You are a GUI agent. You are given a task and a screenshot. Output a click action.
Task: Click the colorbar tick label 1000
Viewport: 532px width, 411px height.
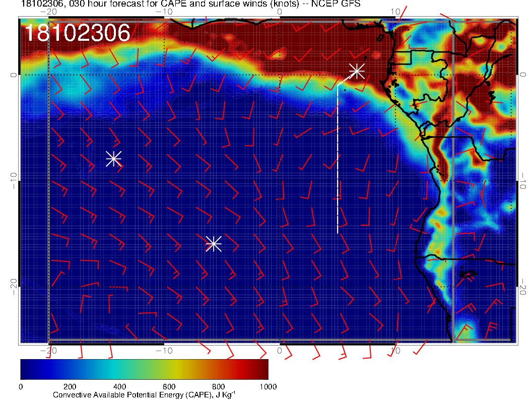pos(268,387)
